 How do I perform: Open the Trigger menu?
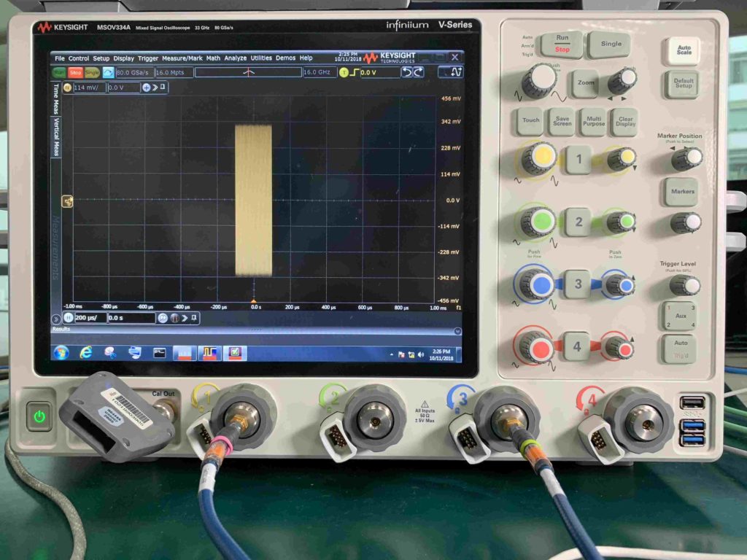[147, 58]
